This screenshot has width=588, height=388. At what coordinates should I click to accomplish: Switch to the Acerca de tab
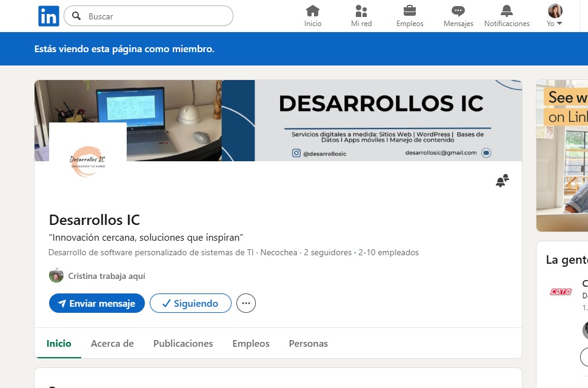point(112,343)
